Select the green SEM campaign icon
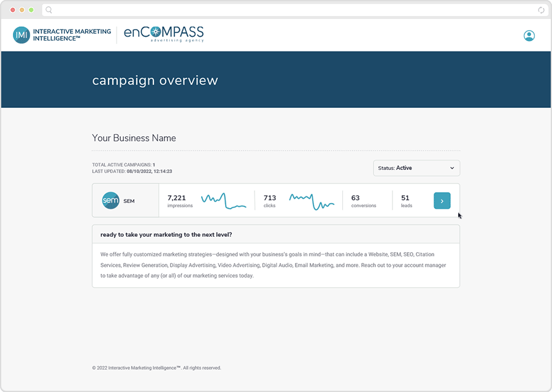This screenshot has height=392, width=552. point(110,200)
